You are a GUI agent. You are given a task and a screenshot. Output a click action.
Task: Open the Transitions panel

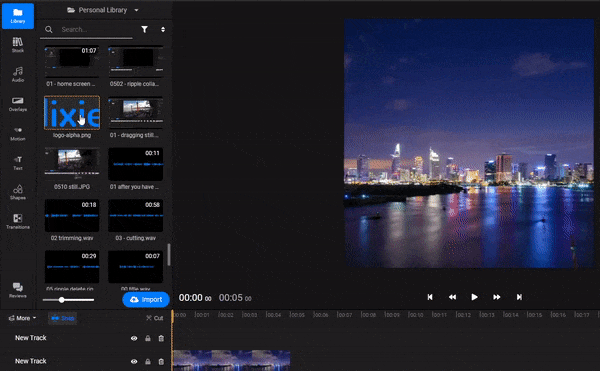coord(18,222)
